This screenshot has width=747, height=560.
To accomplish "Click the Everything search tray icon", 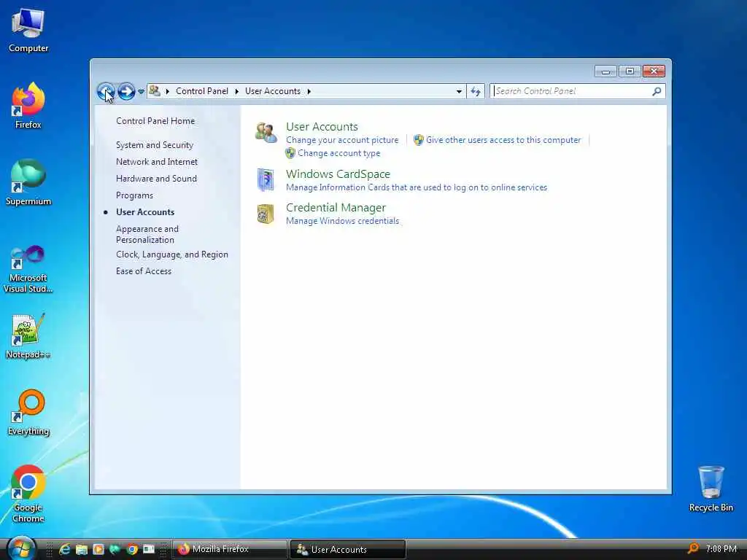I will pyautogui.click(x=693, y=548).
